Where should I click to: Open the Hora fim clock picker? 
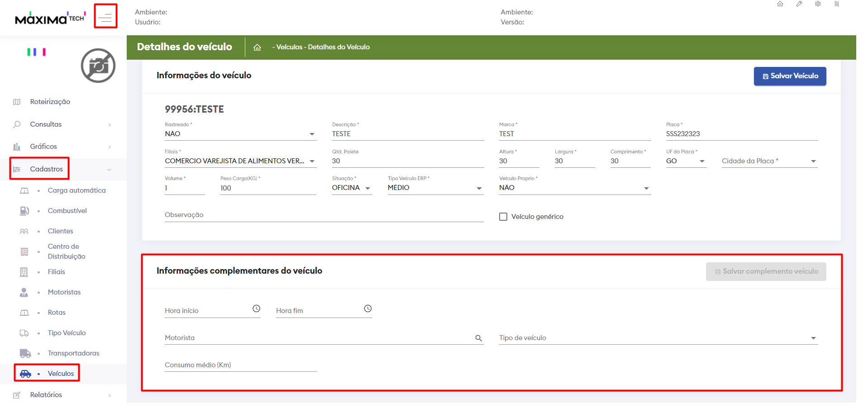[367, 308]
